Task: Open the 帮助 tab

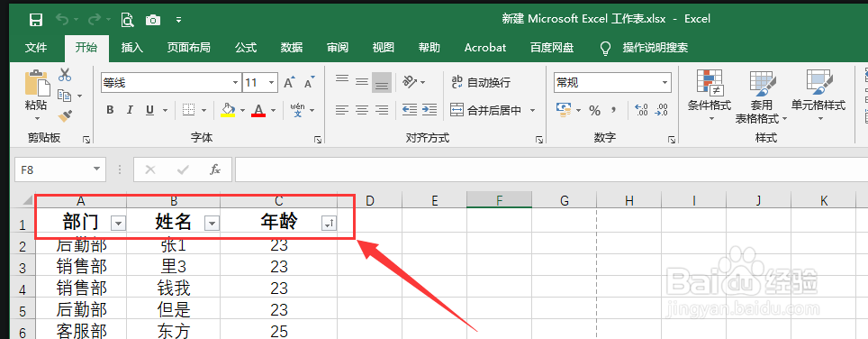Action: click(x=429, y=48)
